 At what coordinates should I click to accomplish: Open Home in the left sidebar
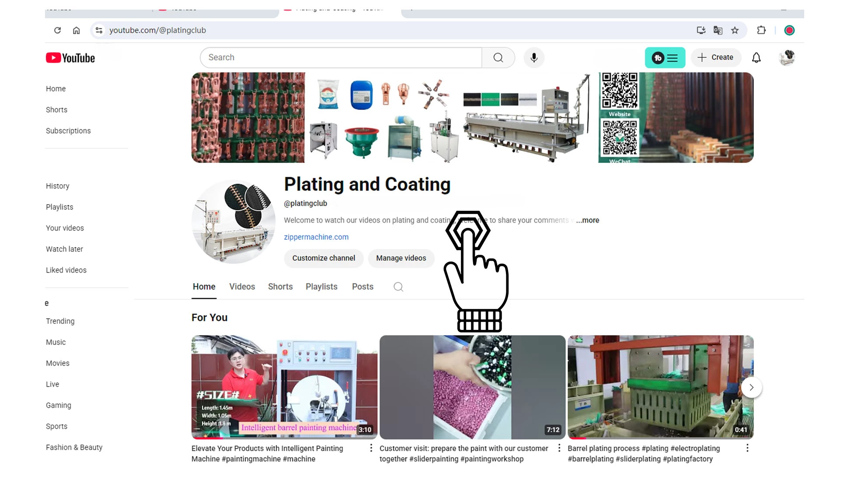click(56, 89)
